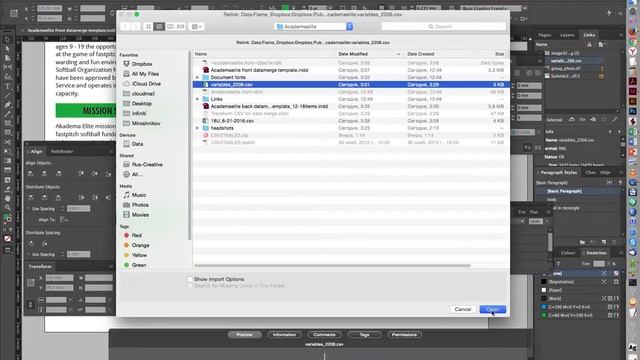Enable Use Spacing under Distribute Spacing
This screenshot has height=360, width=640.
click(x=29, y=254)
